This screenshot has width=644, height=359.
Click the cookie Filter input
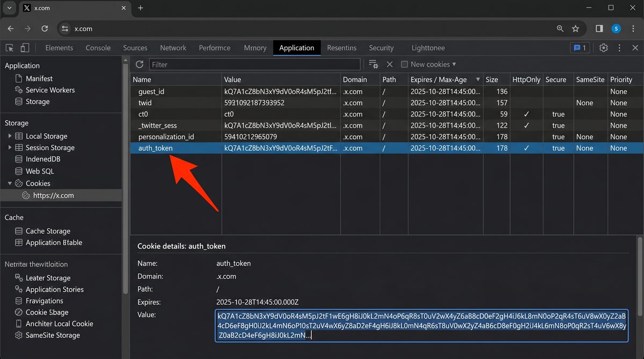(255, 64)
